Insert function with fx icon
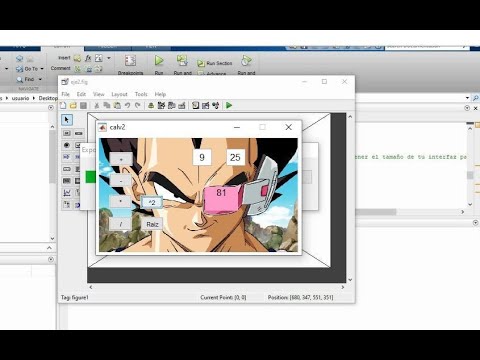 click(x=88, y=58)
